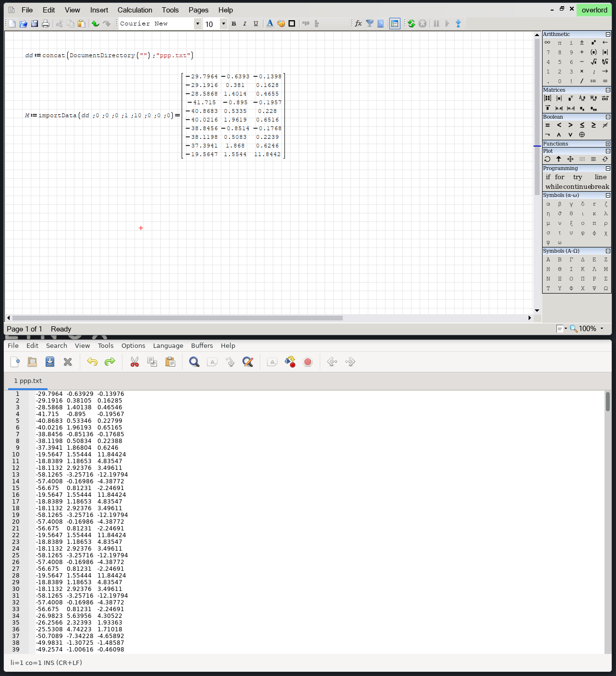
Task: Click the insert function fx icon
Action: click(358, 24)
